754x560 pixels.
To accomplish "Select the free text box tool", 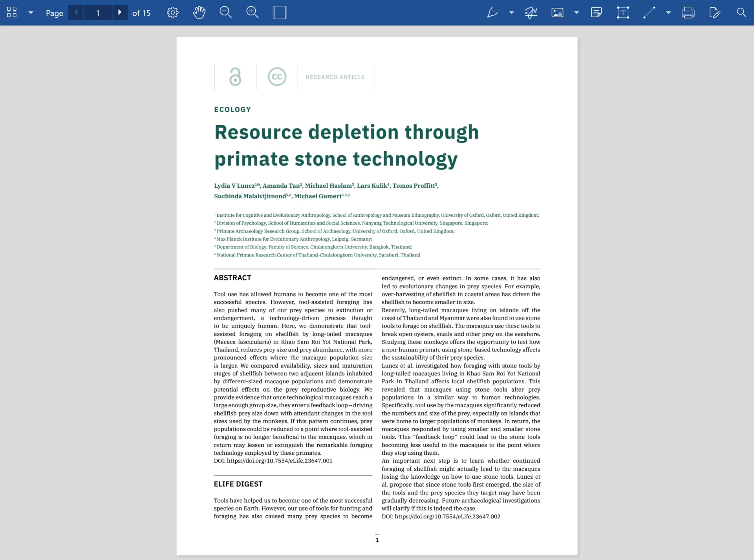I will (623, 13).
